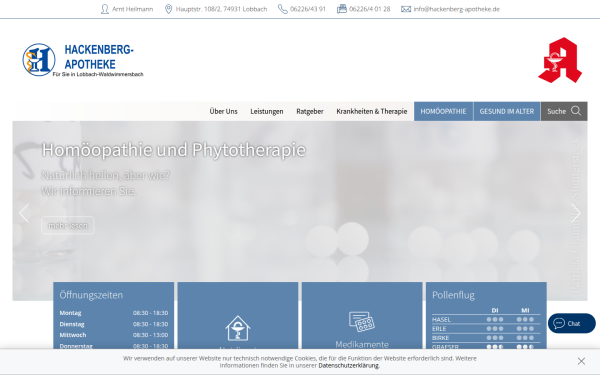The height and width of the screenshot is (375, 600).
Task: Open the Hackenberg-Apotheke logo home link
Action: point(83,60)
